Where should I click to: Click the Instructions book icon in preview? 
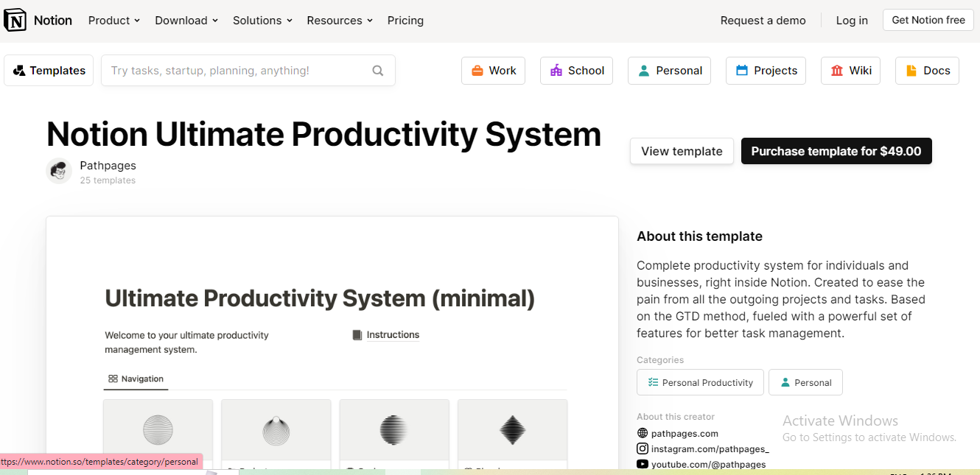(x=357, y=335)
